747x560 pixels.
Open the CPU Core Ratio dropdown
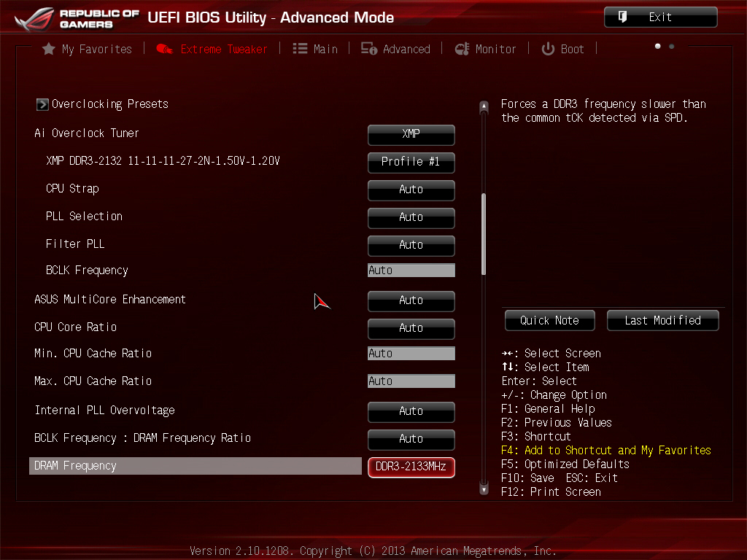click(x=411, y=329)
